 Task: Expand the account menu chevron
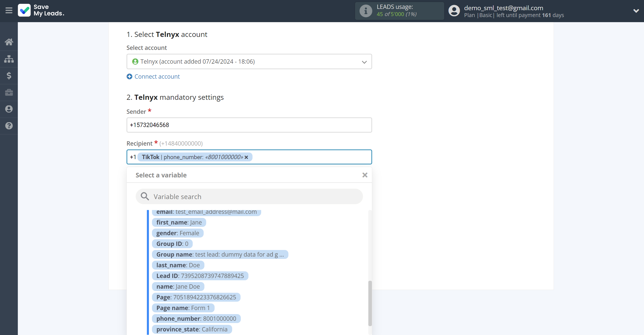point(636,11)
